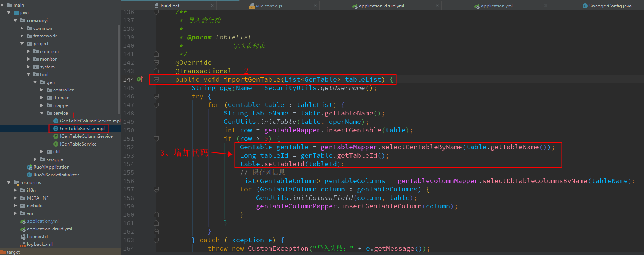Image resolution: width=644 pixels, height=255 pixels.
Task: Expand the i18n folder arrow
Action: [x=15, y=190]
